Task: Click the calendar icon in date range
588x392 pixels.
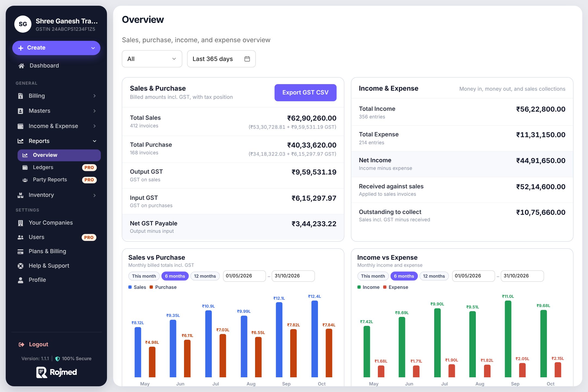Action: click(x=247, y=59)
